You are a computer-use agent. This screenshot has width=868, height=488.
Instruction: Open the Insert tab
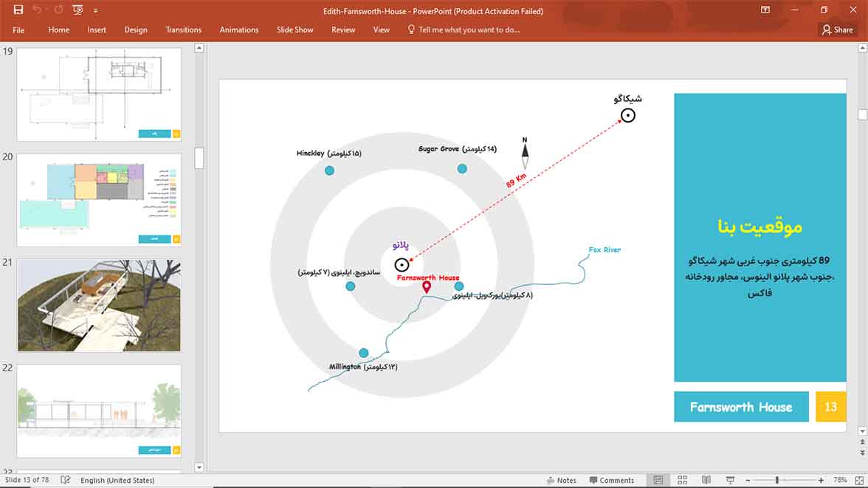(96, 30)
